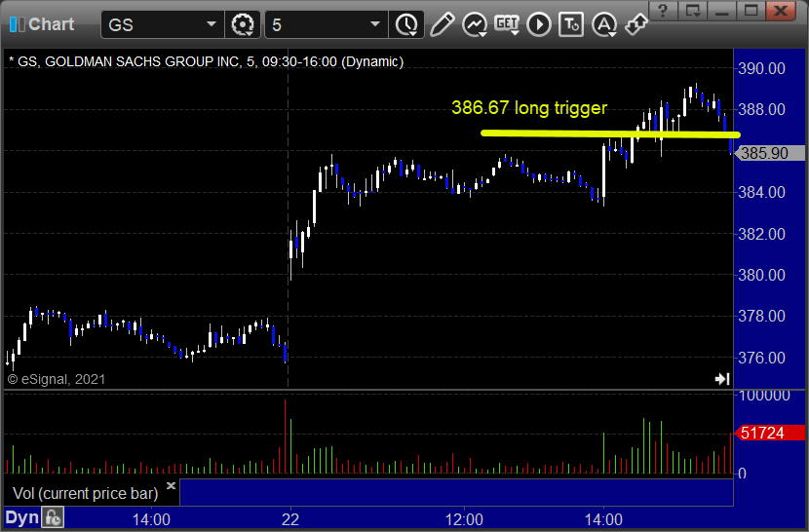Image resolution: width=809 pixels, height=532 pixels.
Task: Select the drawing pencil tool
Action: click(443, 24)
